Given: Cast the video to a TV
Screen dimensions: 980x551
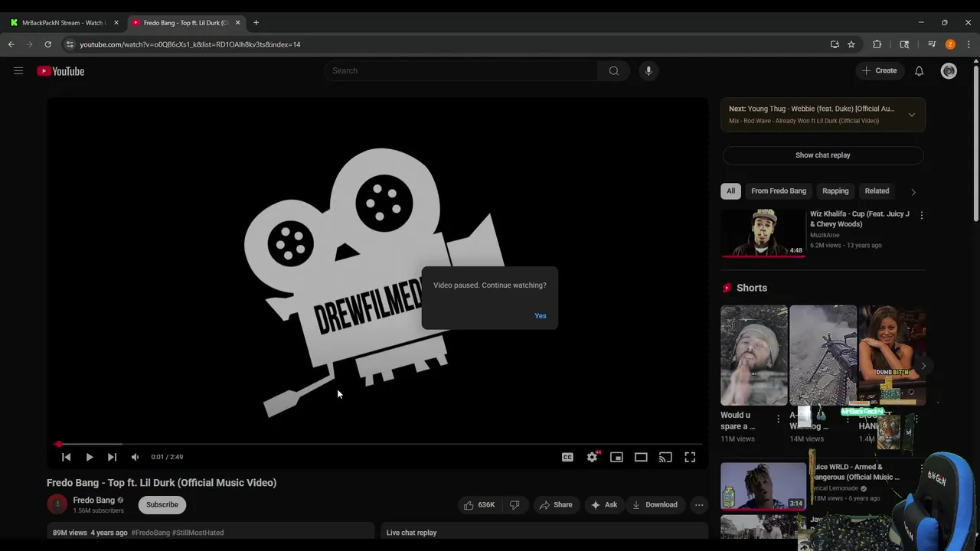Looking at the screenshot, I should pyautogui.click(x=665, y=457).
